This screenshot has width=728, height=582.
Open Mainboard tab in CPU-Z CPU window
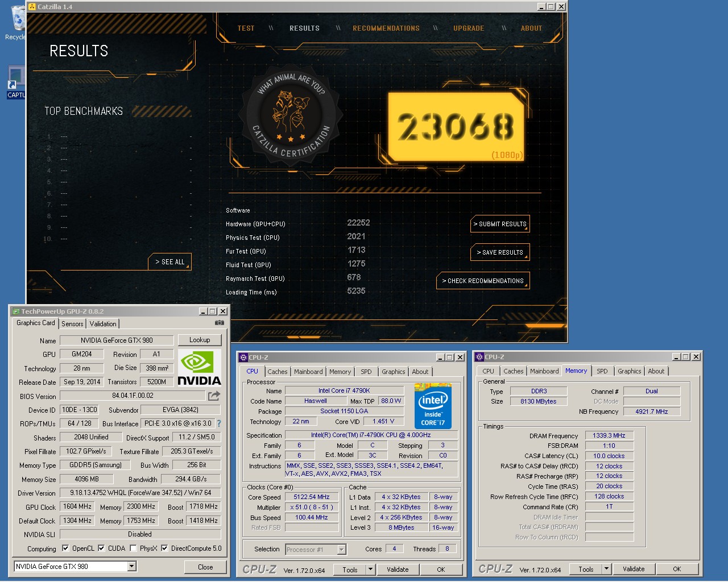308,372
